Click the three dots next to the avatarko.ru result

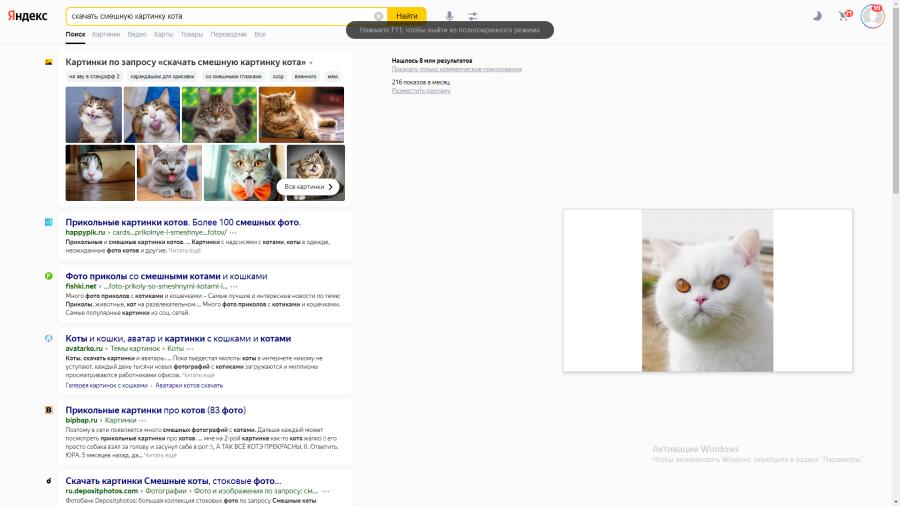point(190,348)
